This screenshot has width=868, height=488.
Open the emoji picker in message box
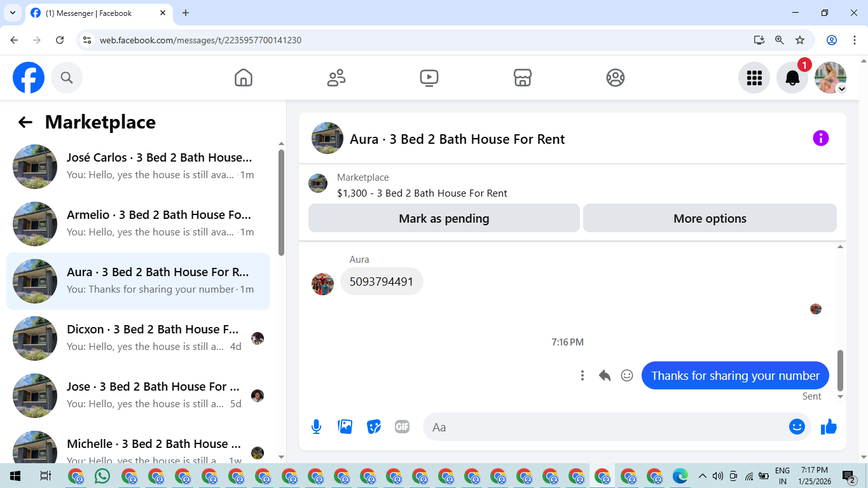click(797, 427)
